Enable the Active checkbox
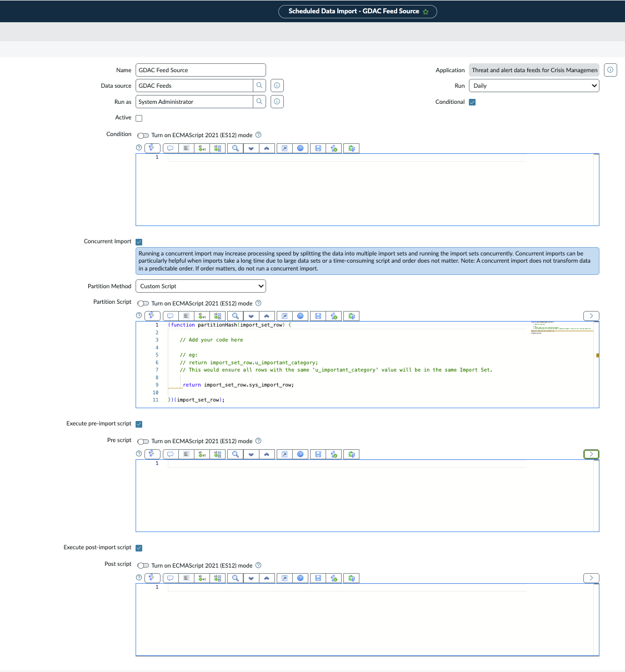 click(x=139, y=118)
